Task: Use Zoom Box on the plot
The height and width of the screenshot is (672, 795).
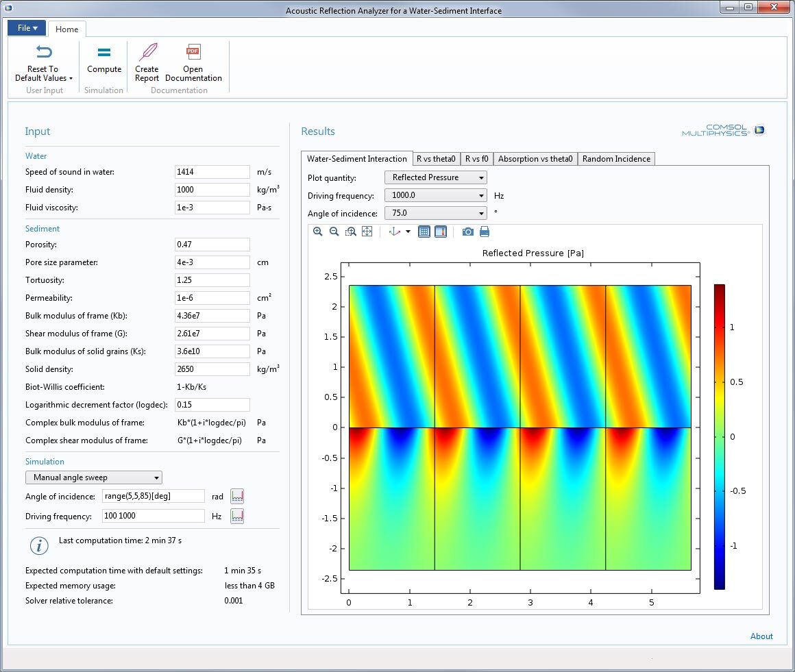Action: click(x=349, y=232)
